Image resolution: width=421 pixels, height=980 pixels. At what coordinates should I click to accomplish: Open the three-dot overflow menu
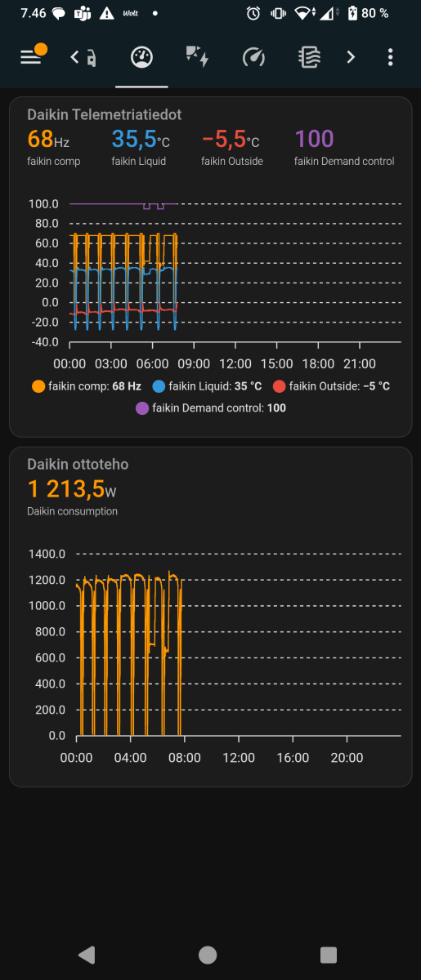coord(391,57)
